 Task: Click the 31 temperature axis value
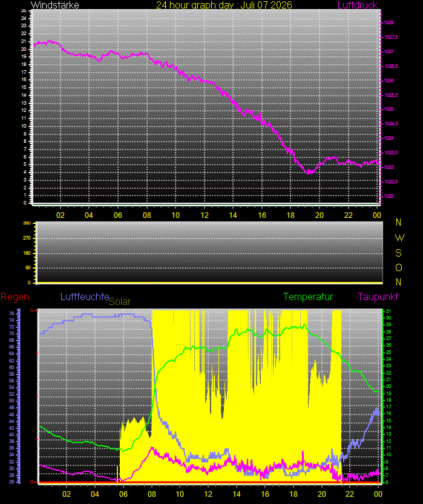(389, 311)
